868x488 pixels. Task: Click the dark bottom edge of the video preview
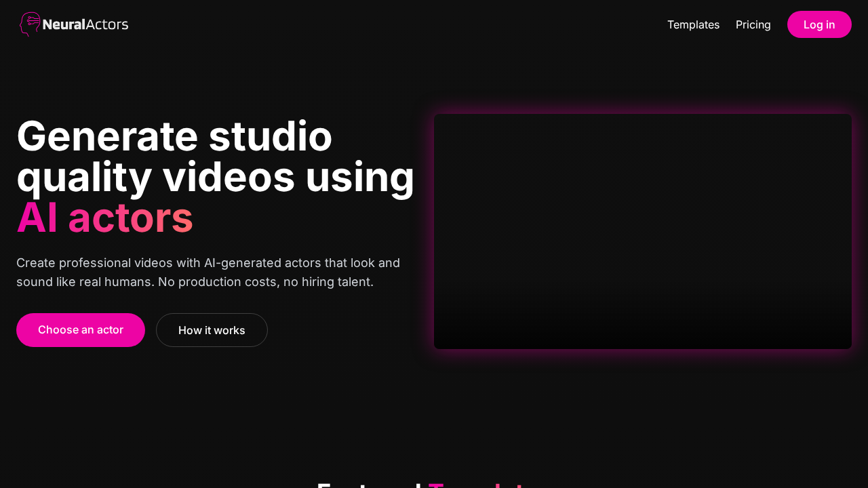coord(642,339)
